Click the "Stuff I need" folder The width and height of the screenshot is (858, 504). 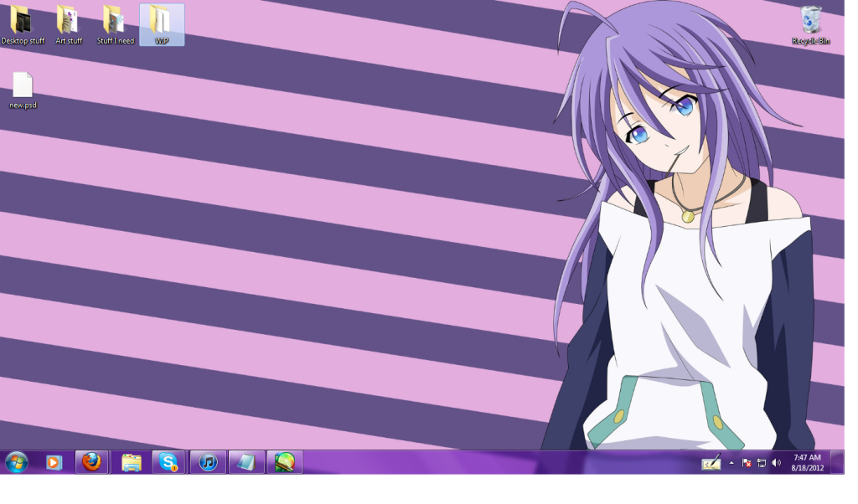pyautogui.click(x=116, y=24)
